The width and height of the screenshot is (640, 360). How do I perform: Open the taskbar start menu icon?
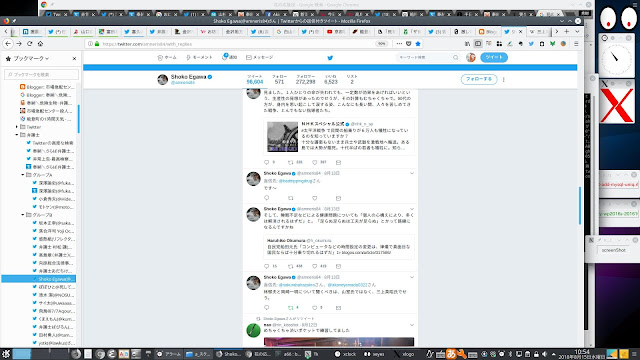pyautogui.click(x=6, y=354)
